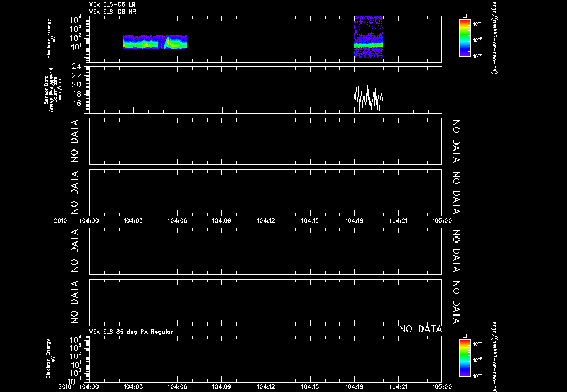Click "104:03" on the middle time axis

[x=133, y=220]
